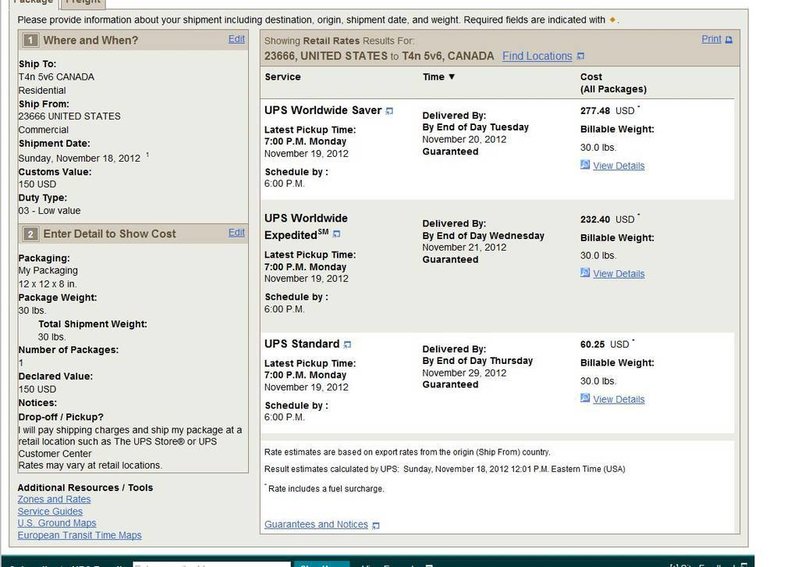Click the dimensions 12 x 12 x 8 in.
This screenshot has width=798, height=567.
tap(47, 284)
